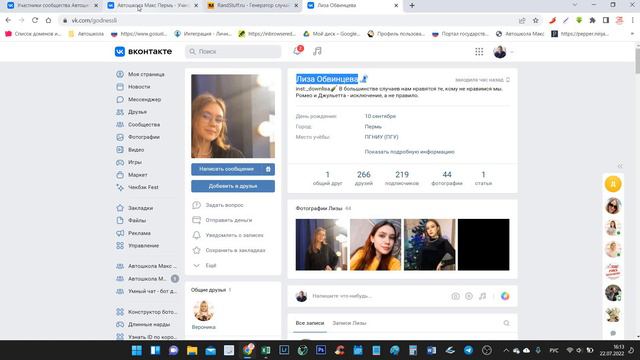Open the 266 друзей counter
The height and width of the screenshot is (360, 640).
coord(364,178)
